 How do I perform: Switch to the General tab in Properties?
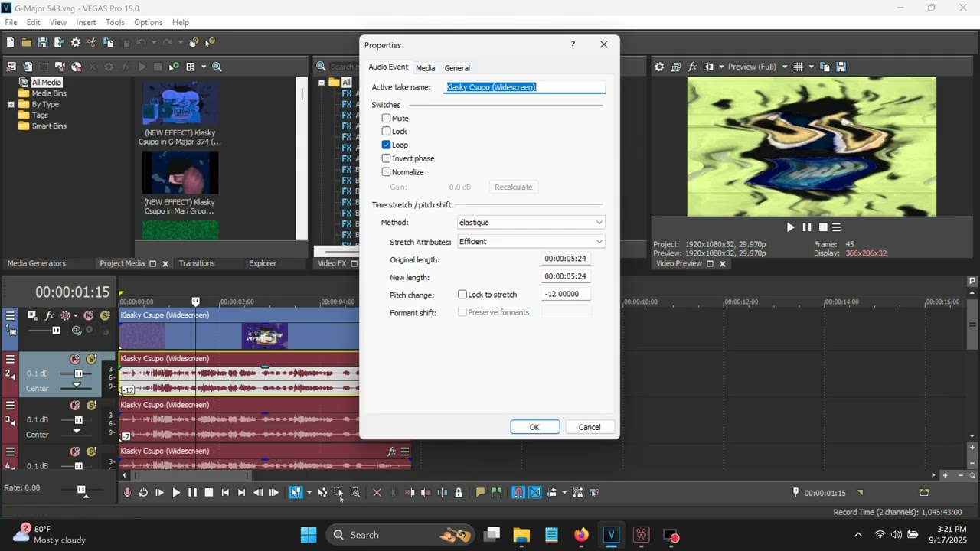click(x=457, y=68)
